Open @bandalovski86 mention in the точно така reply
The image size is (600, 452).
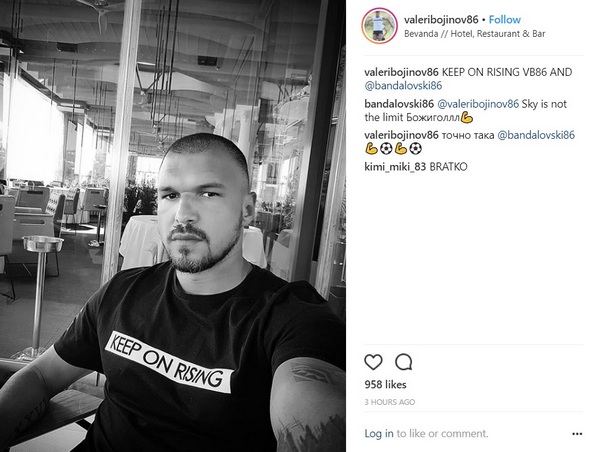(x=536, y=135)
